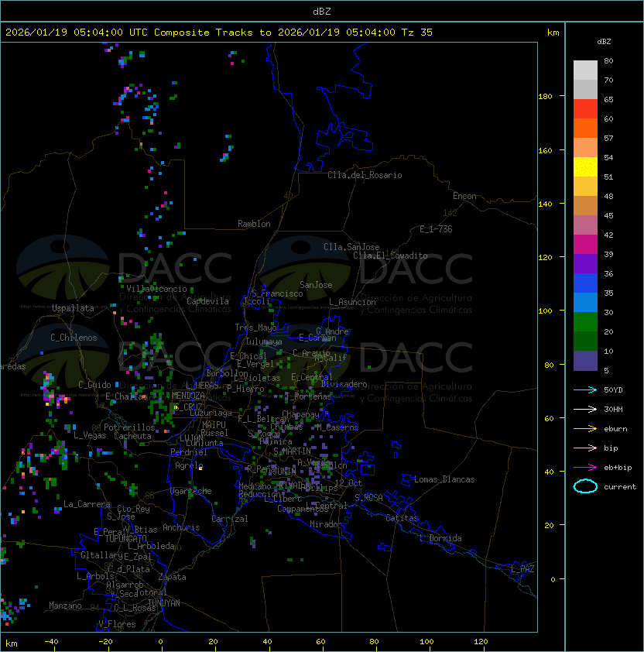Click the TUNUYAN label on the map

tap(163, 602)
